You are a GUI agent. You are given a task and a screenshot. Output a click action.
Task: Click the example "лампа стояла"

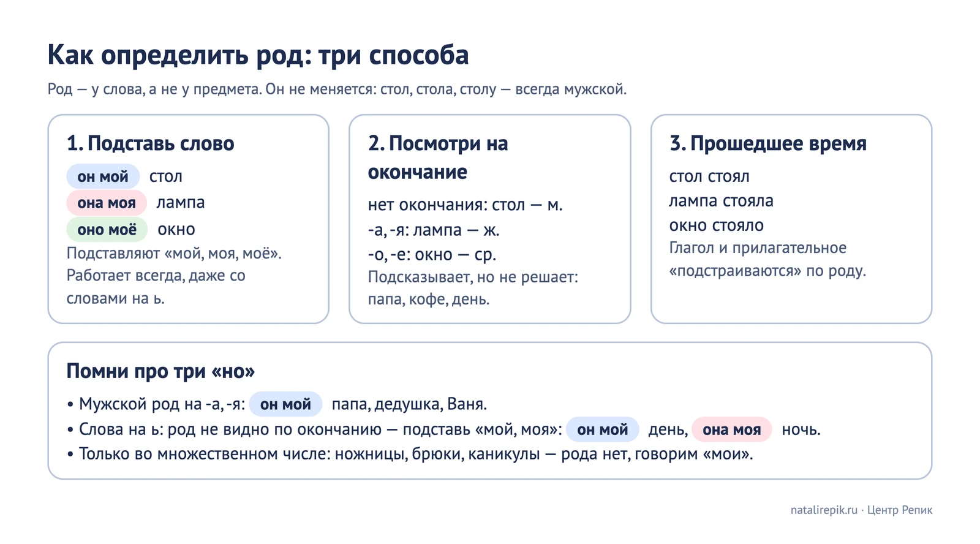point(722,201)
